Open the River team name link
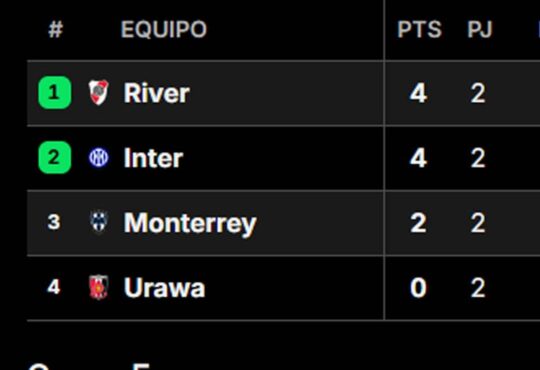The image size is (540, 370). (x=157, y=93)
